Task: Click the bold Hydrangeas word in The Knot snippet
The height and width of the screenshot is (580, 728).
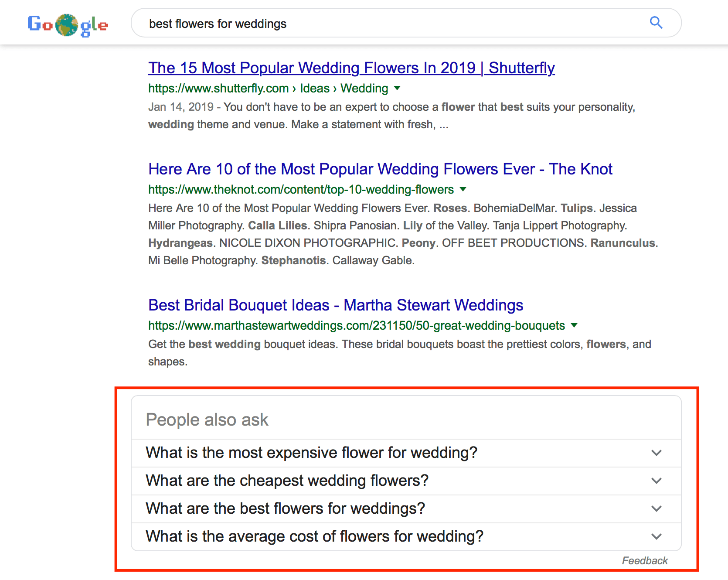Action: [180, 243]
